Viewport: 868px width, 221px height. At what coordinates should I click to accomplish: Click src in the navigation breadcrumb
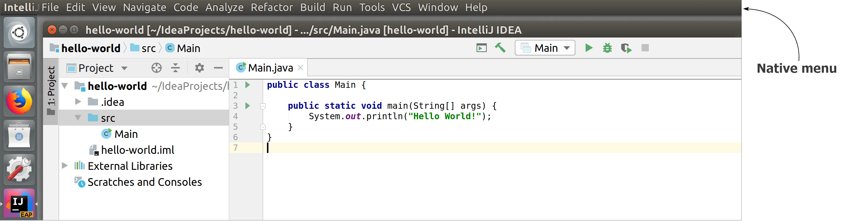click(143, 48)
